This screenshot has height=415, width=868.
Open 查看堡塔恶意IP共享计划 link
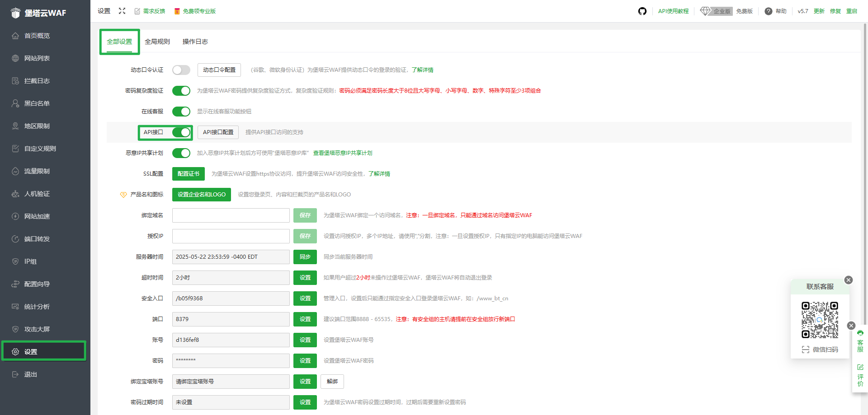coord(343,153)
